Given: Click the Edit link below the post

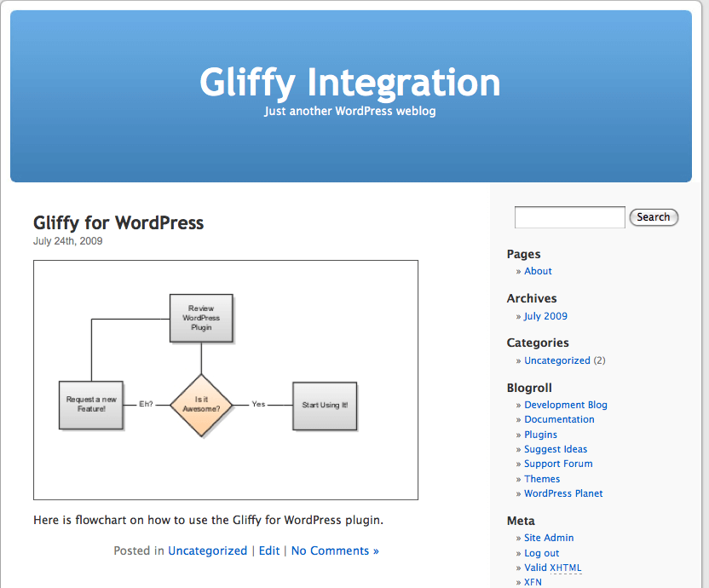Looking at the screenshot, I should click(269, 551).
